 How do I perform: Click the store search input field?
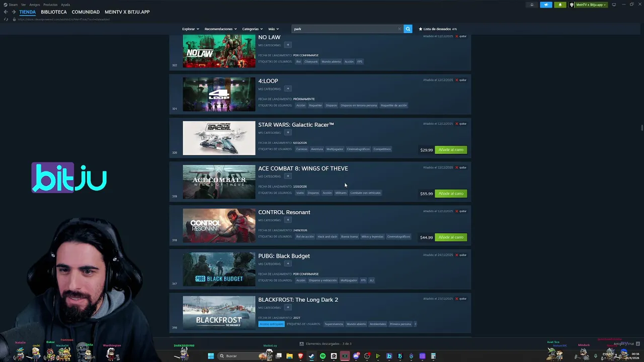(346, 29)
